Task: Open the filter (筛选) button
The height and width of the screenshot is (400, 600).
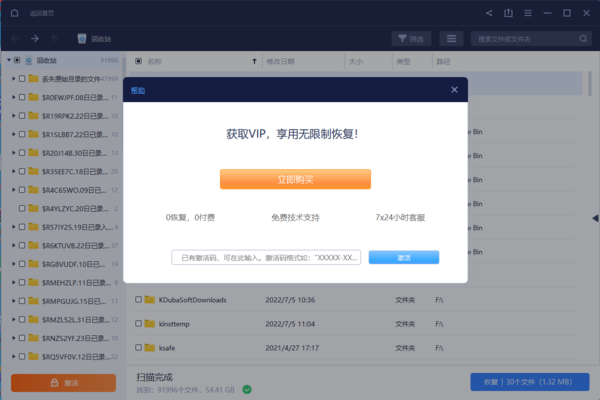Action: [411, 39]
